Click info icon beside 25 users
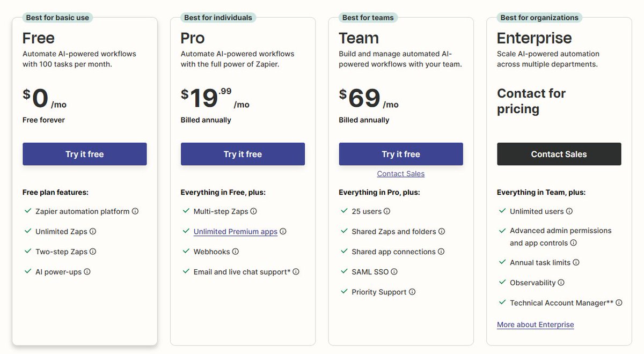Viewport: 644px width, 354px height. [x=387, y=211]
